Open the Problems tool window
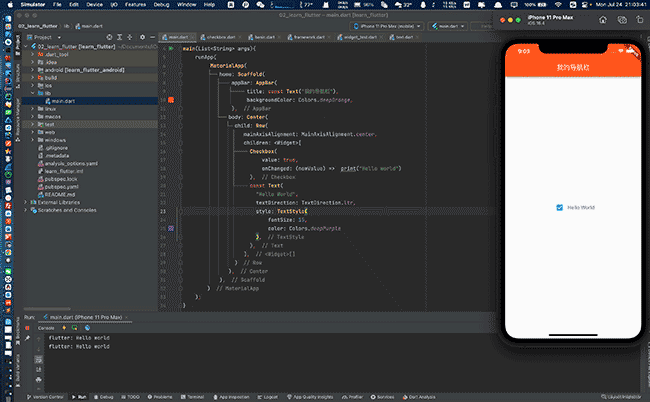Viewport: 650px width, 402px height. coord(160,397)
